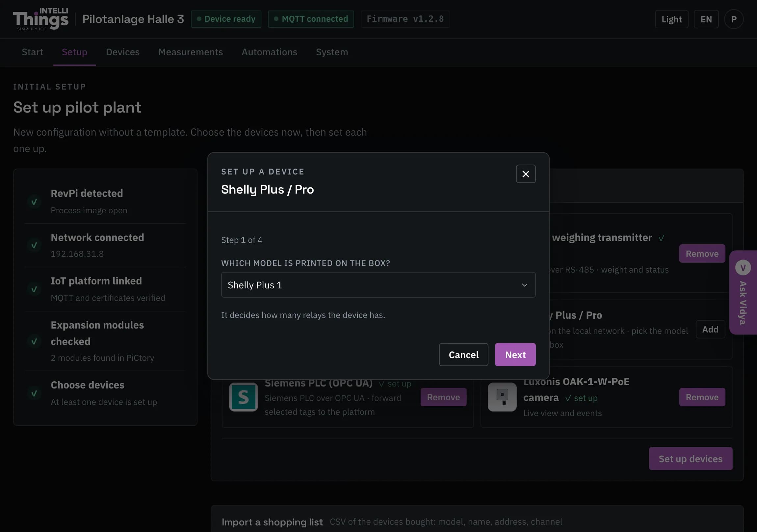The width and height of the screenshot is (757, 532).
Task: Switch to the Measurements tab
Action: pyautogui.click(x=191, y=52)
